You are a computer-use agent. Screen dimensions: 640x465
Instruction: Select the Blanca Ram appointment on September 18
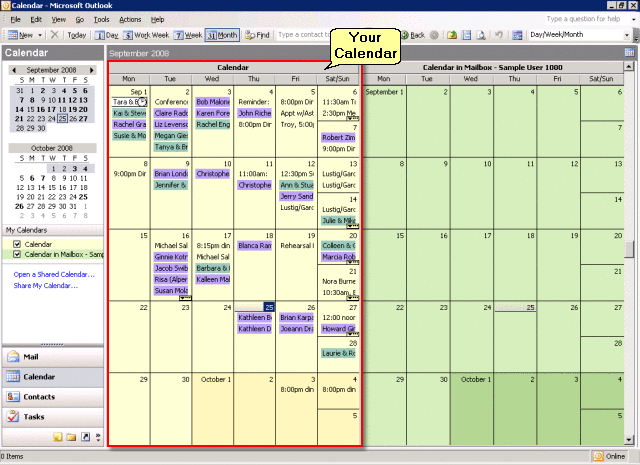coord(255,246)
